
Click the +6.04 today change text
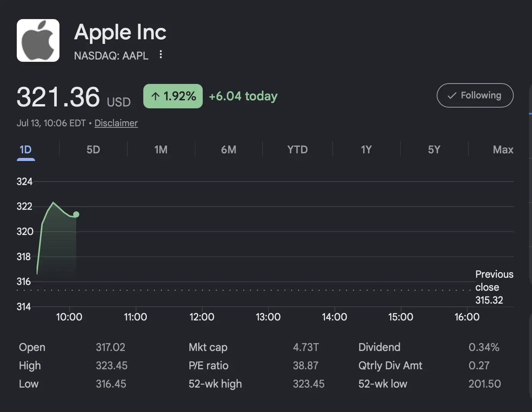[x=243, y=96]
